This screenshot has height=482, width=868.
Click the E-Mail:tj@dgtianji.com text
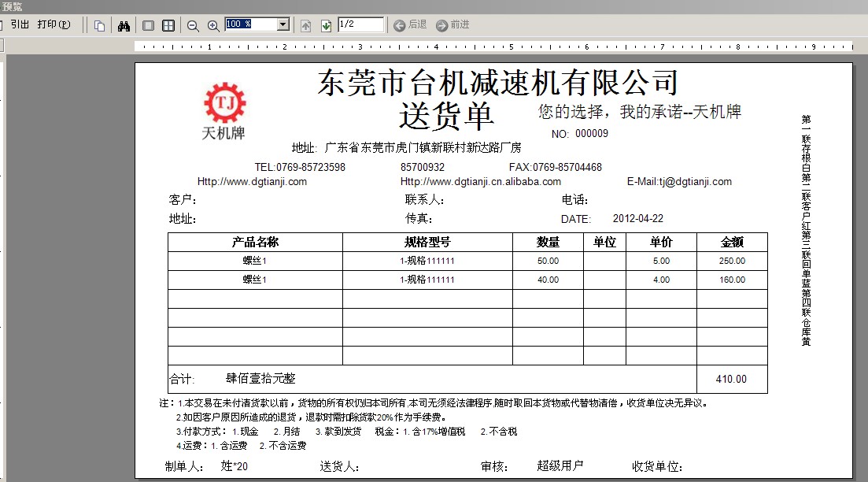coord(679,182)
